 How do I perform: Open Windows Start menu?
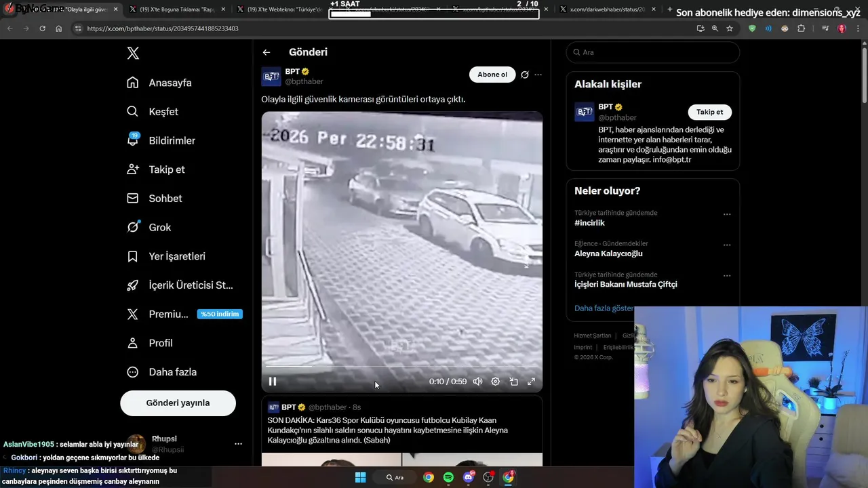(x=360, y=477)
